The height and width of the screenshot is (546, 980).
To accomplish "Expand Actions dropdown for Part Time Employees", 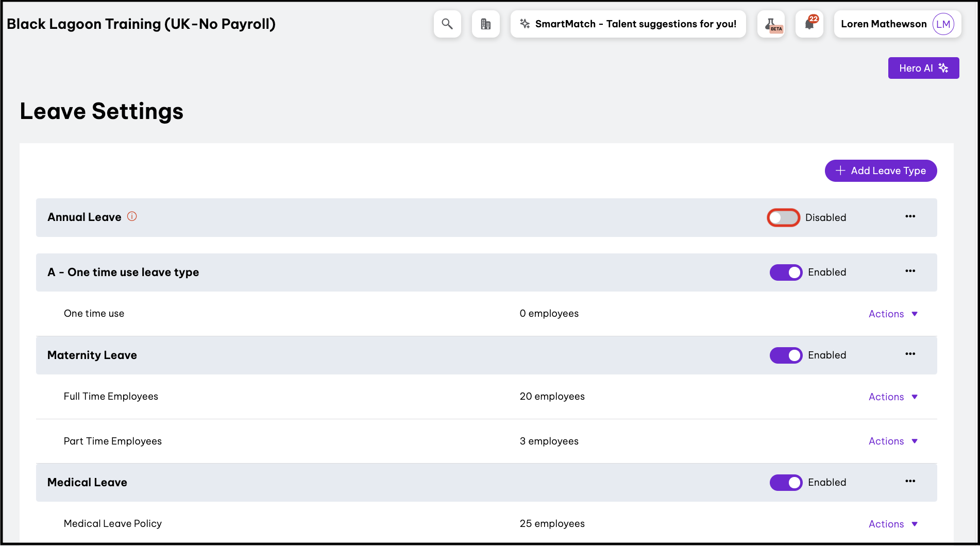I will 893,441.
